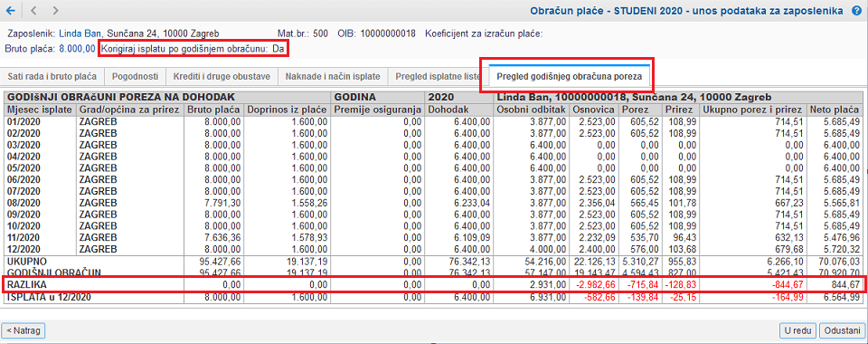Click the total neto value 70.076,03
The height and width of the screenshot is (344, 868).
[839, 261]
